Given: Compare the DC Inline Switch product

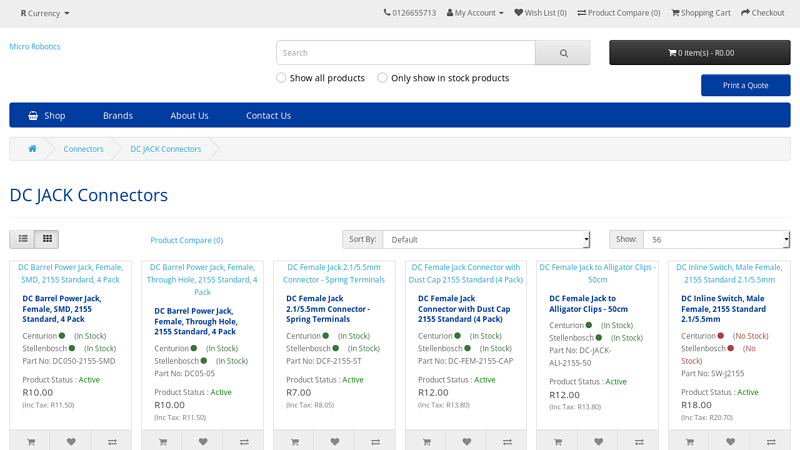Looking at the screenshot, I should [770, 441].
